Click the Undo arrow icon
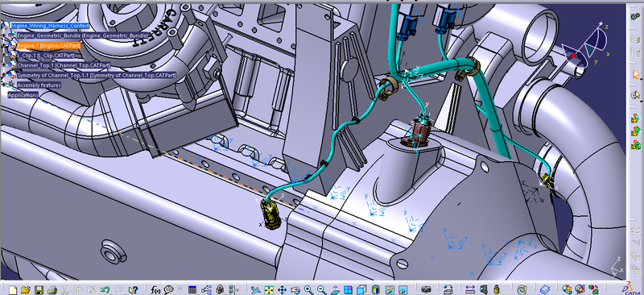Image resolution: width=644 pixels, height=295 pixels. pos(105,289)
